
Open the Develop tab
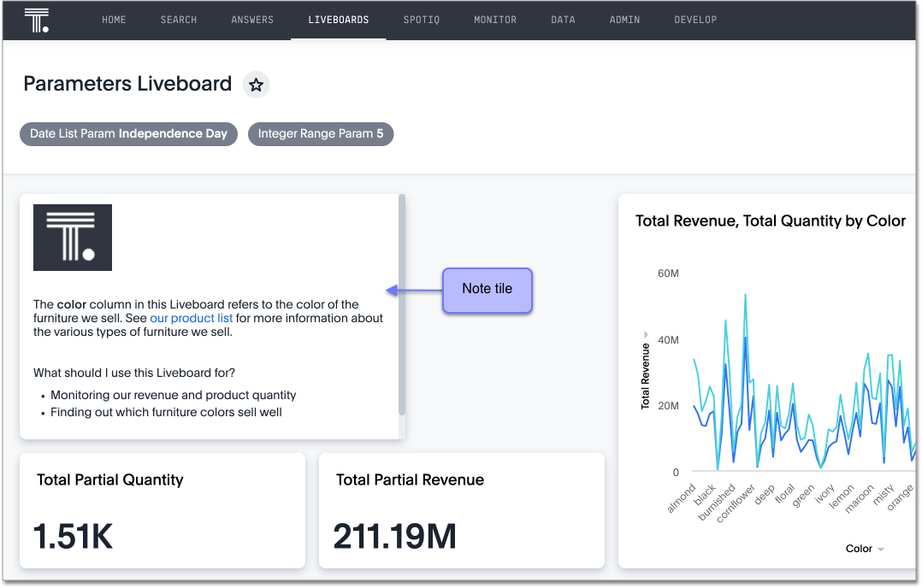695,20
